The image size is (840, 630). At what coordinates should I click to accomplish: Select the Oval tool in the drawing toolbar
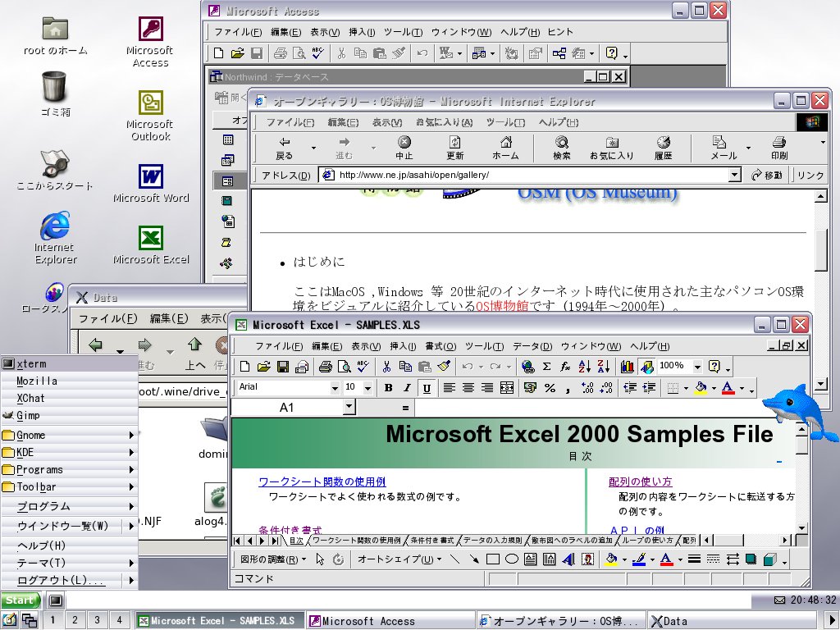pos(512,559)
